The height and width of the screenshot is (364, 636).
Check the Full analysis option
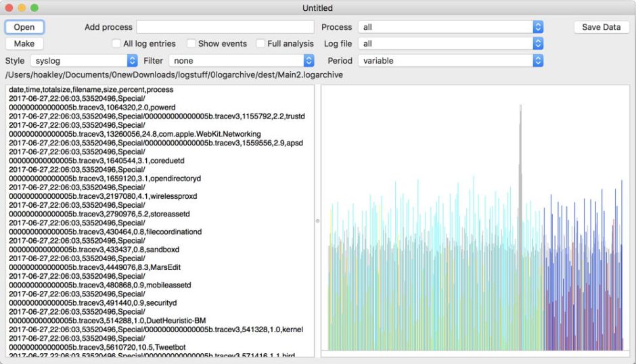260,44
